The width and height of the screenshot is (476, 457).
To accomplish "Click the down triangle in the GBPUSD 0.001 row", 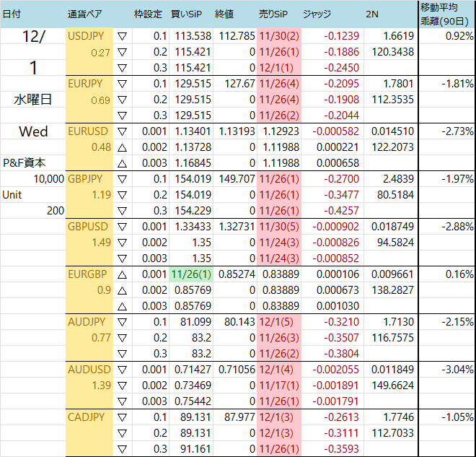I will click(122, 227).
